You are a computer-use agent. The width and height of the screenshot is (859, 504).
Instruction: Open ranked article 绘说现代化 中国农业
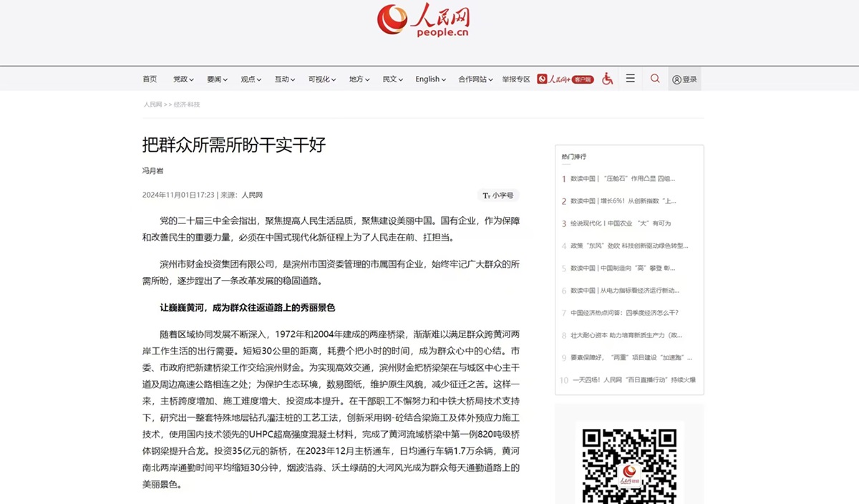click(621, 223)
